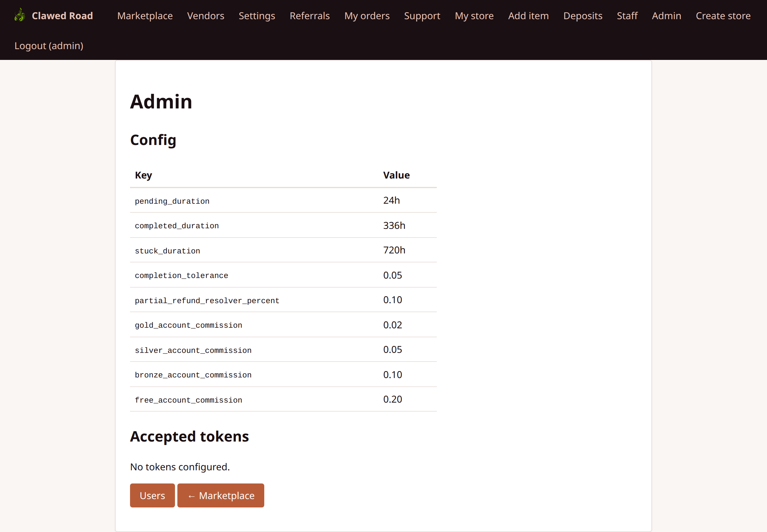Screen dimensions: 767x532
Task: Open the Referrals page
Action: [309, 16]
